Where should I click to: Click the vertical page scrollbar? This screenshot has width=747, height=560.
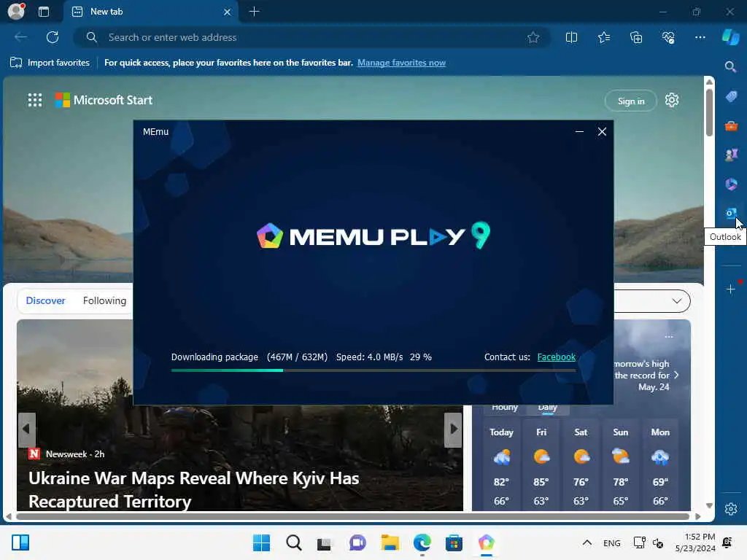click(709, 112)
